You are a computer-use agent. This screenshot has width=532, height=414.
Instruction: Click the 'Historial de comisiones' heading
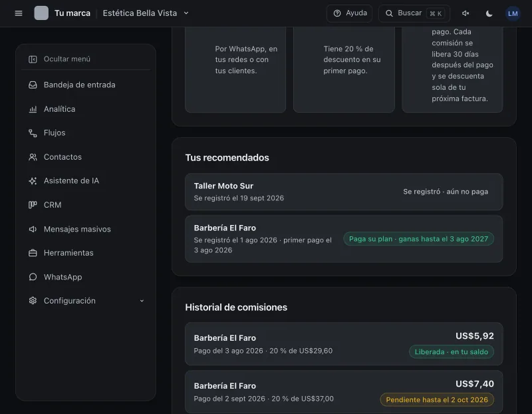pos(236,308)
